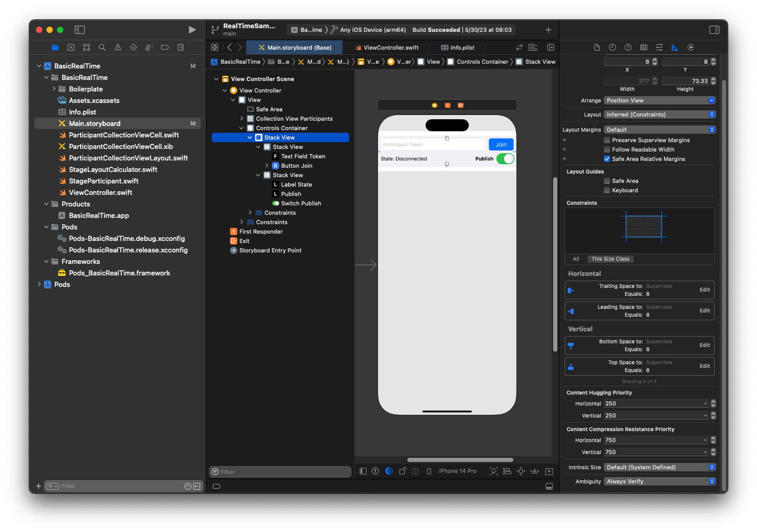Image resolution: width=757 pixels, height=532 pixels.
Task: Click the Align tool icon in the canvas bar
Action: [507, 471]
